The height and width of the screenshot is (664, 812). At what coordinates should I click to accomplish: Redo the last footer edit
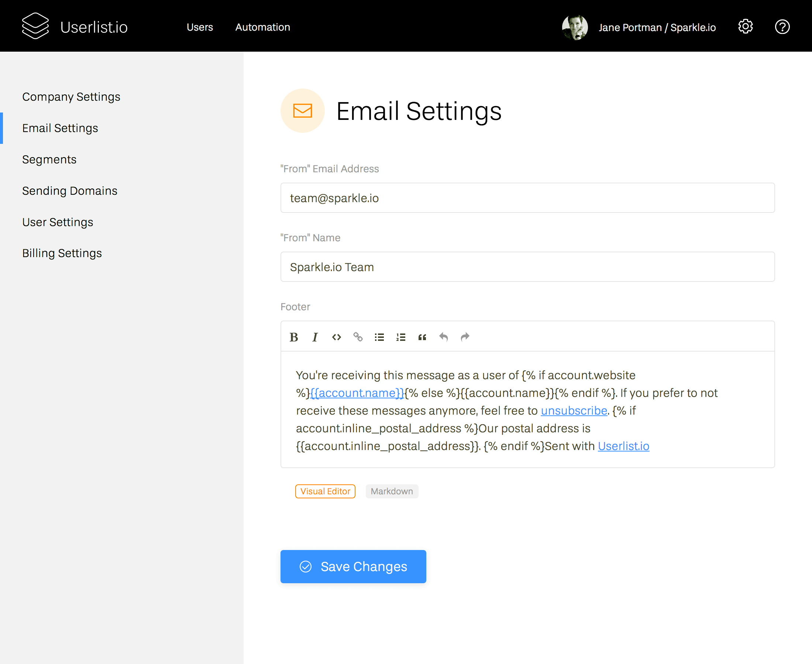pos(465,337)
